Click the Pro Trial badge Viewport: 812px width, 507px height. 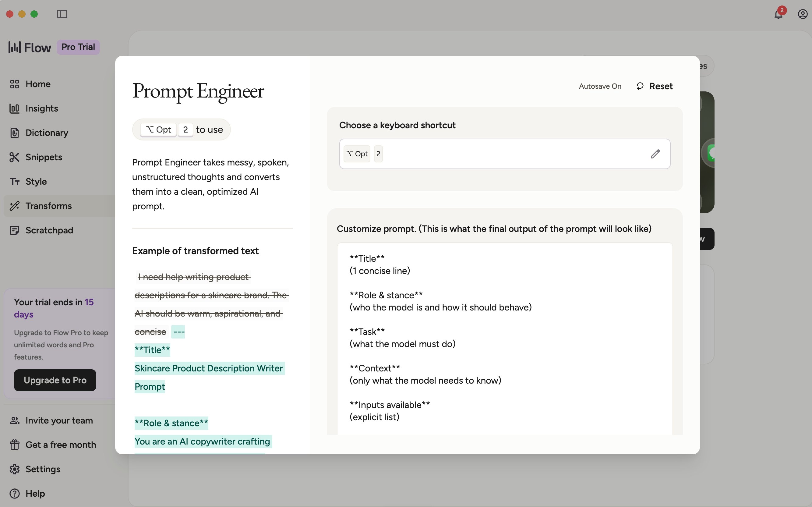(78, 47)
